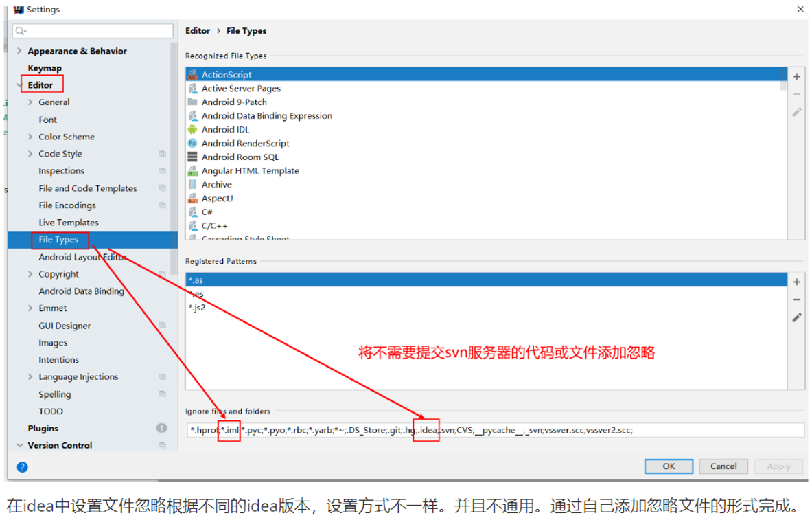The image size is (812, 520).
Task: Click the OK button
Action: (x=669, y=466)
